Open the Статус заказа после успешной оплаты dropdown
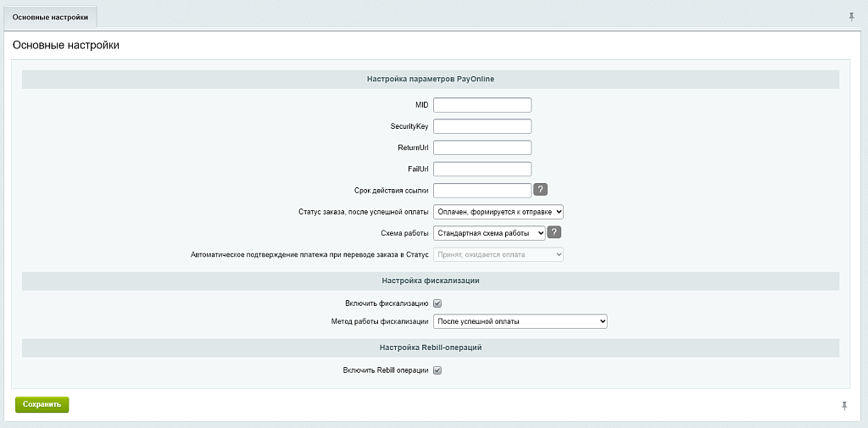868x428 pixels. click(x=498, y=212)
